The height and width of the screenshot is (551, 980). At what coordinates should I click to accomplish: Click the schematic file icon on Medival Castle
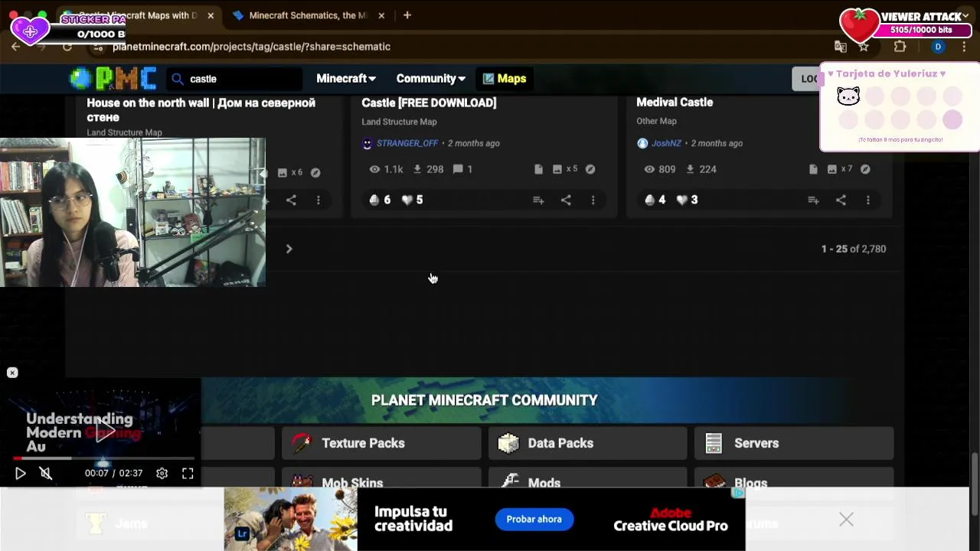tap(813, 169)
